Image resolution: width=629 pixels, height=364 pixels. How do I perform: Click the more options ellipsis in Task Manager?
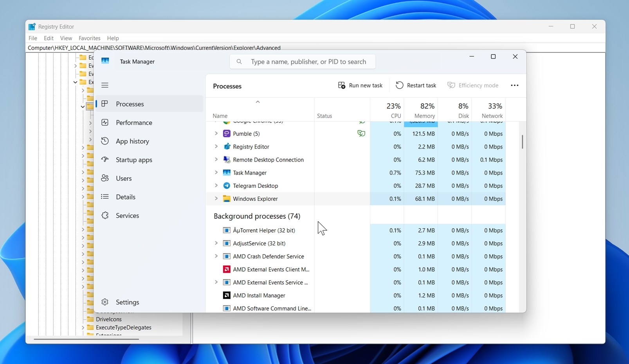point(514,85)
